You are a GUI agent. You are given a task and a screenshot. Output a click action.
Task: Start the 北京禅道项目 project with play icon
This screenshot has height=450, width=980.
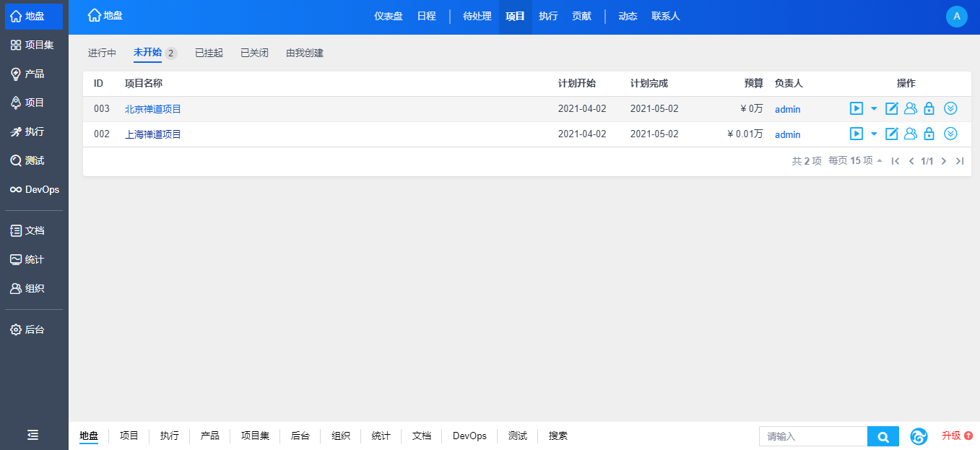[x=856, y=109]
